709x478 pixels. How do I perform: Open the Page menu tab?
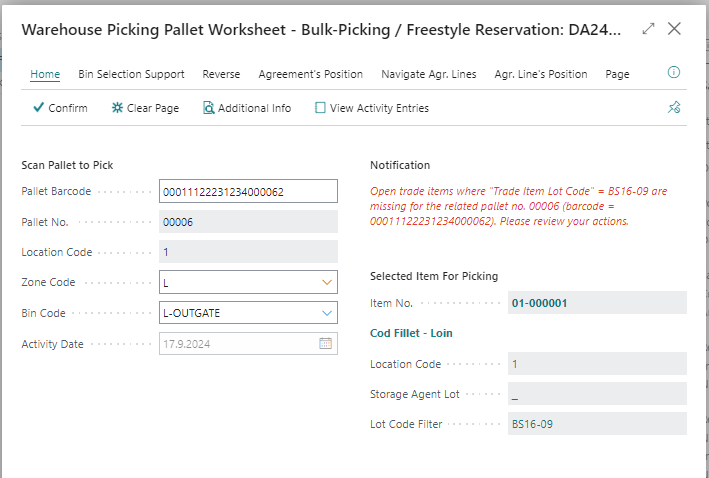click(617, 74)
